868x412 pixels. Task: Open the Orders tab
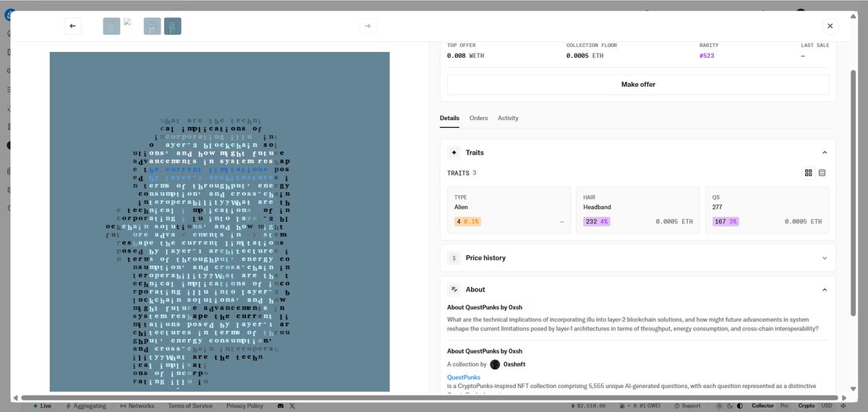[x=479, y=118]
